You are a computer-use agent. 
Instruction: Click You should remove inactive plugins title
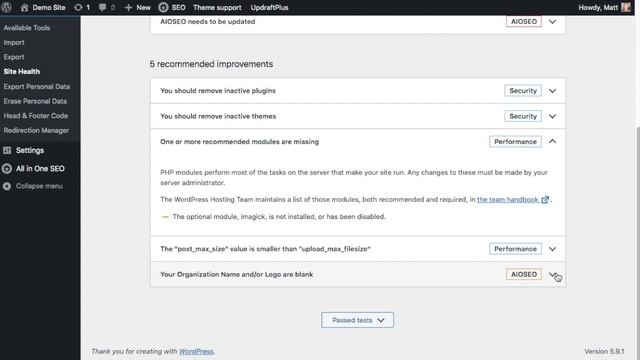[x=218, y=91]
